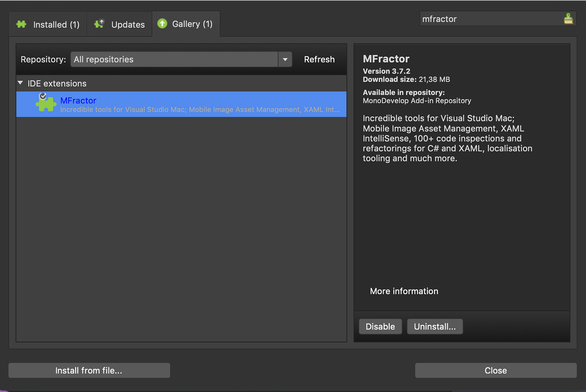Image resolution: width=586 pixels, height=392 pixels.
Task: Click the Uninstall... button
Action: coord(435,326)
